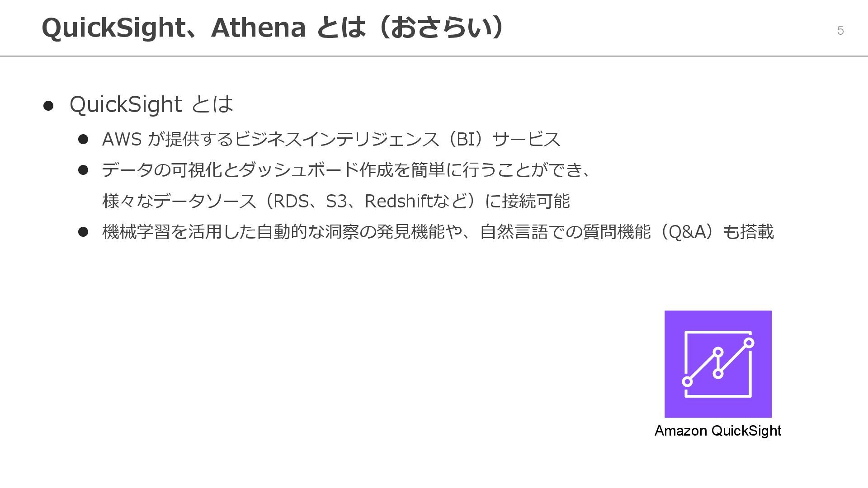Click the Amazon QuickSight purple icon
The image size is (868, 488).
[718, 364]
